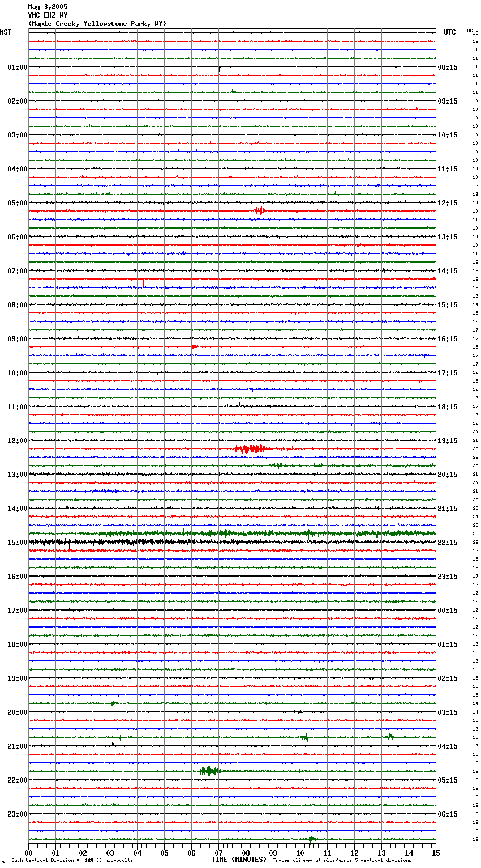This screenshot has height=868, width=481.
Task: Select the '17:00' MST hour label
Action: tap(18, 611)
